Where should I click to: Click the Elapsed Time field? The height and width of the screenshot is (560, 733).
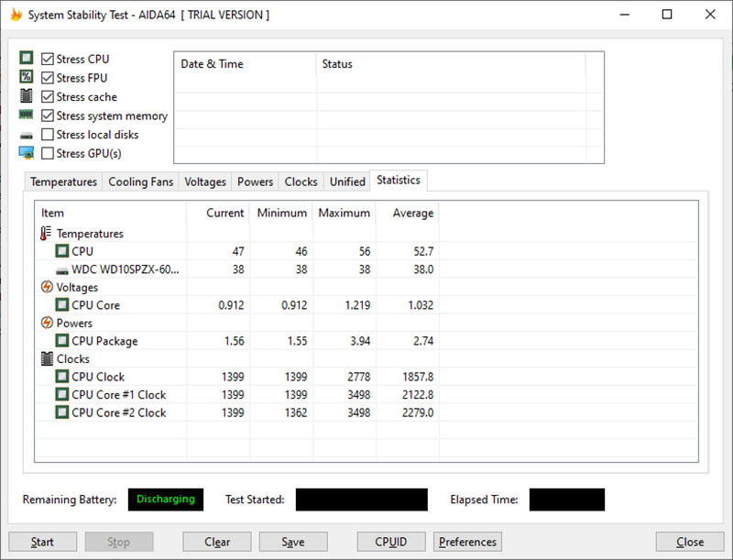pyautogui.click(x=566, y=500)
